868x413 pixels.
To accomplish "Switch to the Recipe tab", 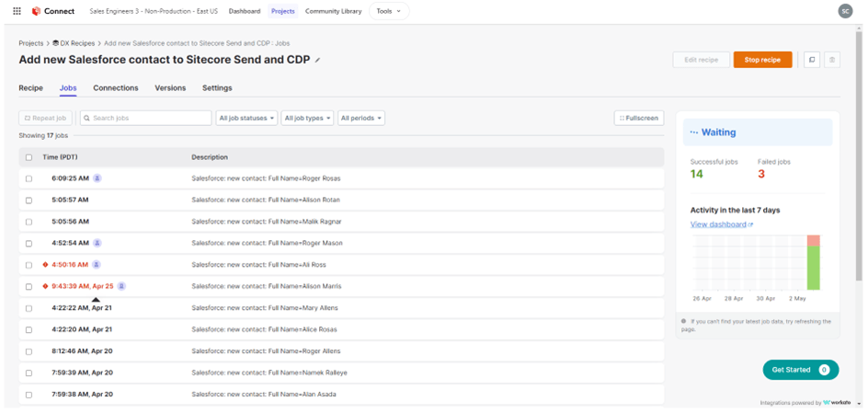I will click(31, 88).
